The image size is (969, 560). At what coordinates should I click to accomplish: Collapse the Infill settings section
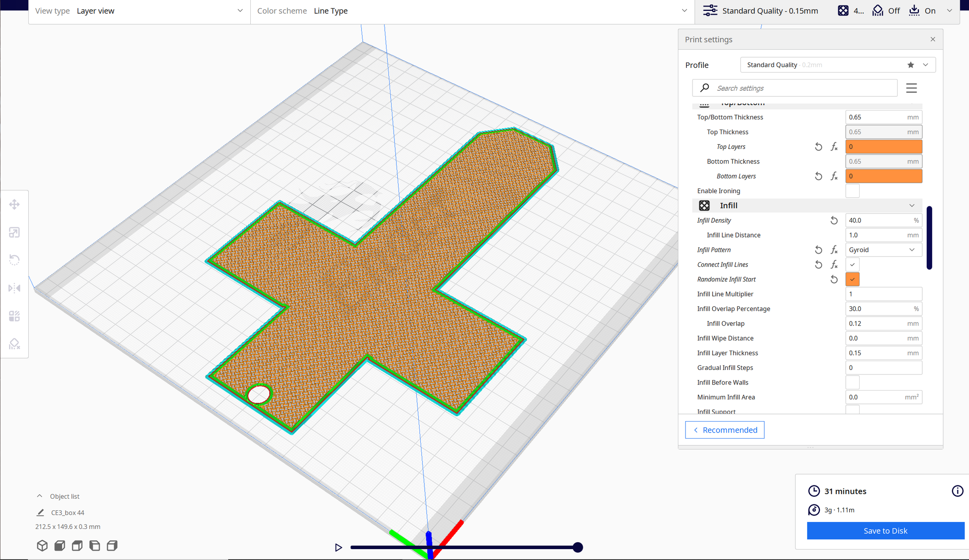pos(912,205)
